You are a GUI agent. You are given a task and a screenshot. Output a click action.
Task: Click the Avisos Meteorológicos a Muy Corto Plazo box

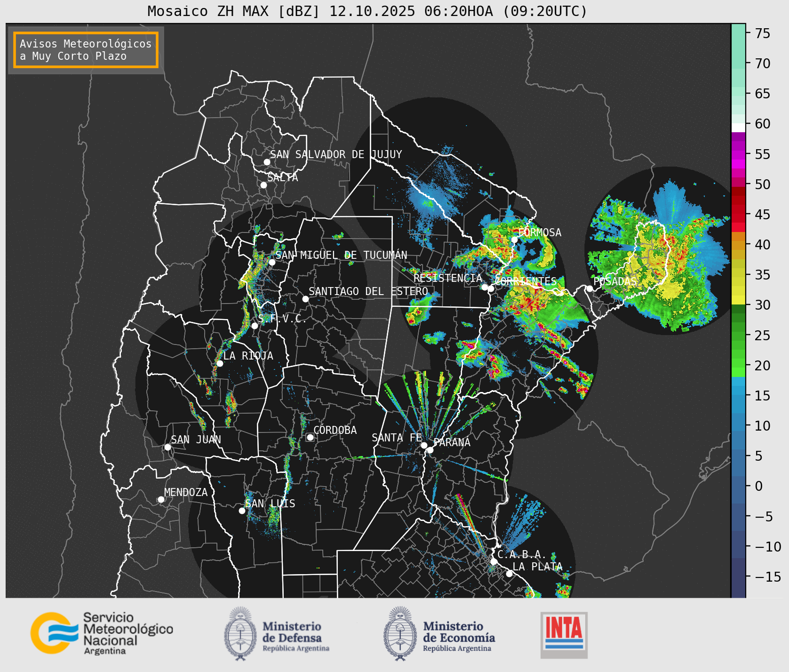(86, 50)
